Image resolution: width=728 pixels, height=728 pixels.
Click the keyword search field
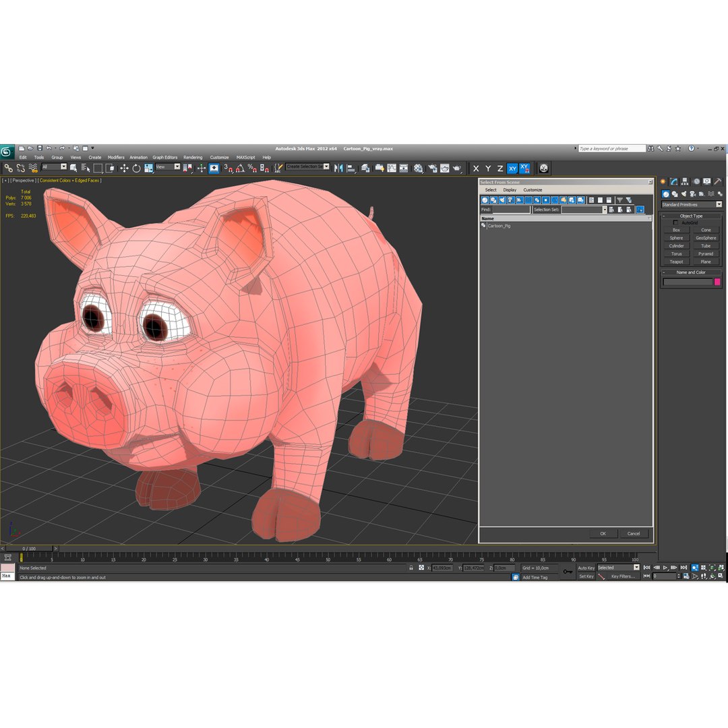tap(612, 148)
